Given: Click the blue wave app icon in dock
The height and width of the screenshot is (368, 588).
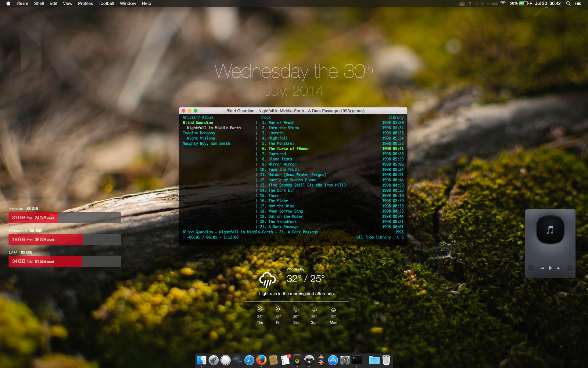Looking at the screenshot, I should [237, 360].
